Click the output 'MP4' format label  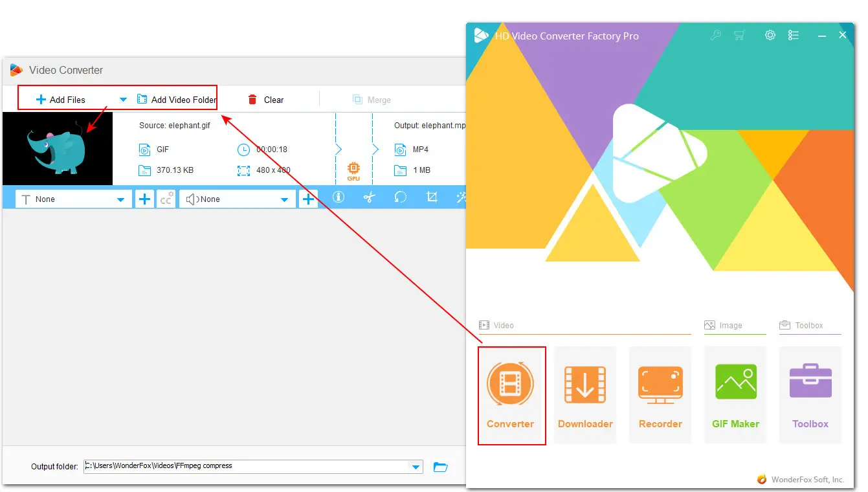pos(421,150)
